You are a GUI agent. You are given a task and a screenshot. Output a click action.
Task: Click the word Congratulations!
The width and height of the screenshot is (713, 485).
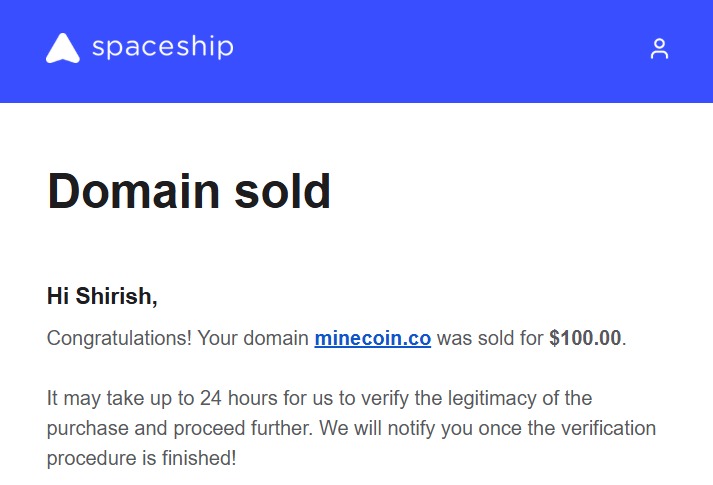pos(119,339)
